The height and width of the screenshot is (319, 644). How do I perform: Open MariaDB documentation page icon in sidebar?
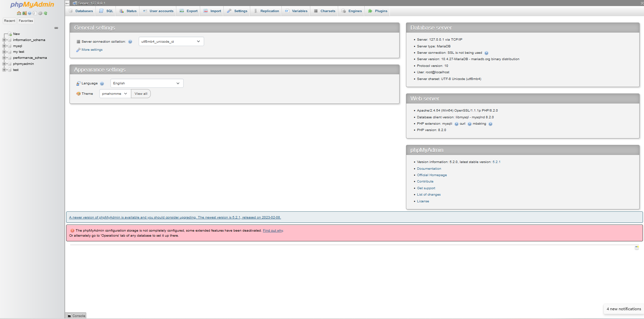point(35,13)
